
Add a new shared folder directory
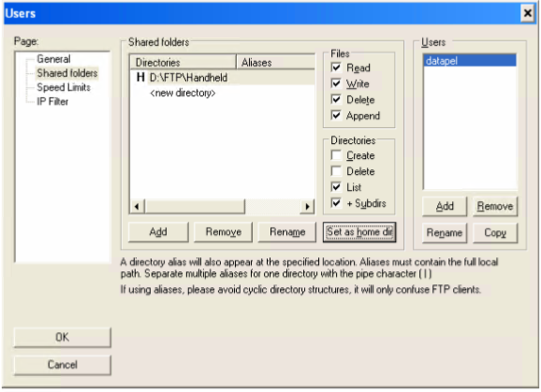pyautogui.click(x=158, y=232)
